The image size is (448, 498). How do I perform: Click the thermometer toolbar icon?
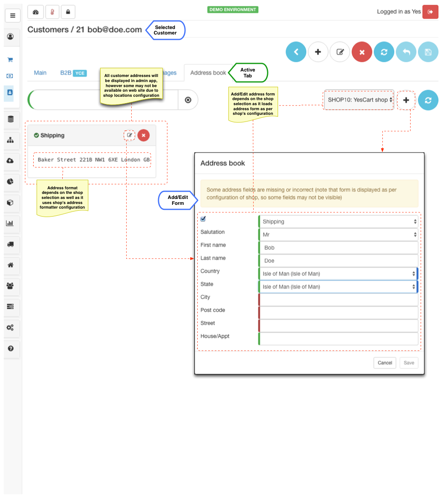(53, 12)
